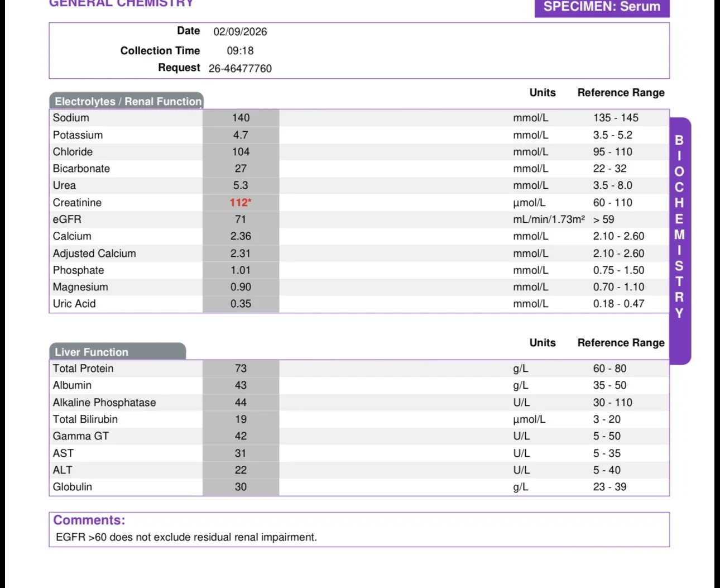Select the eGFR unit mL/min/1.73m²

[x=549, y=219]
